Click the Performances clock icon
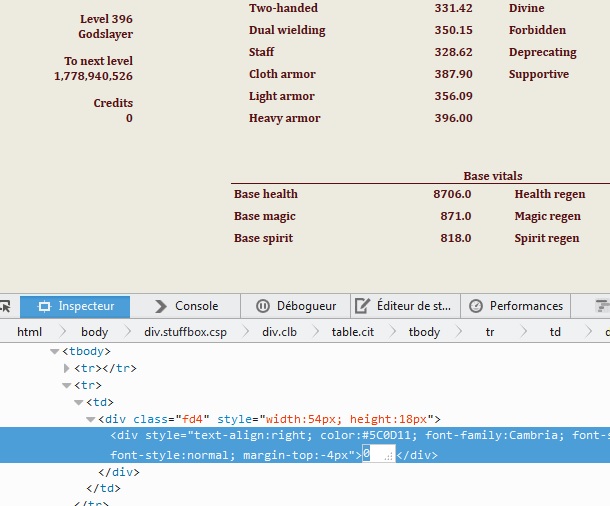The width and height of the screenshot is (610, 506). 475,306
